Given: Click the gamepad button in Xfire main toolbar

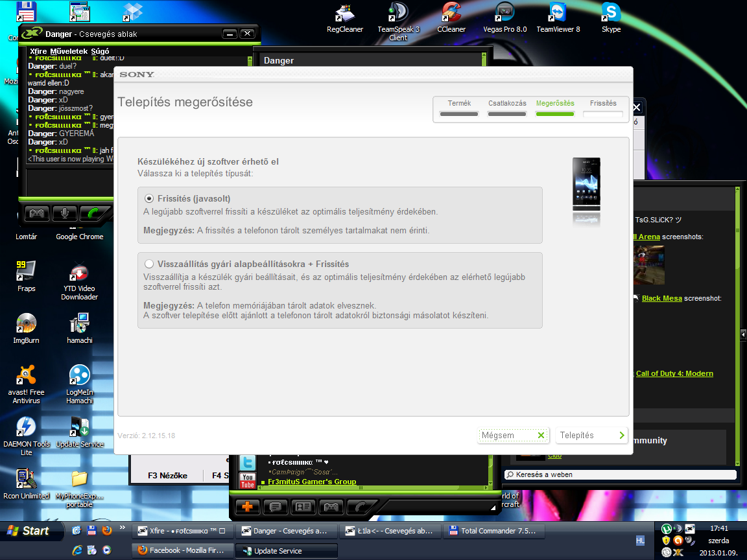Looking at the screenshot, I should (x=331, y=507).
